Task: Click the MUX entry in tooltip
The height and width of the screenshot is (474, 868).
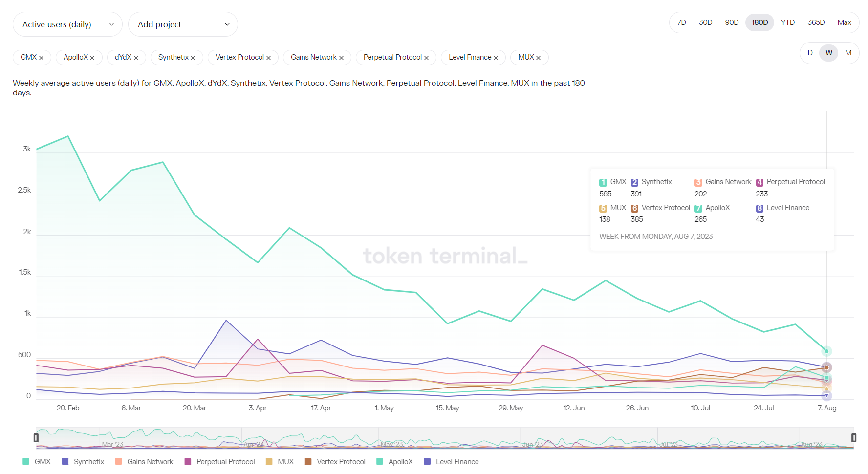Action: pos(613,208)
